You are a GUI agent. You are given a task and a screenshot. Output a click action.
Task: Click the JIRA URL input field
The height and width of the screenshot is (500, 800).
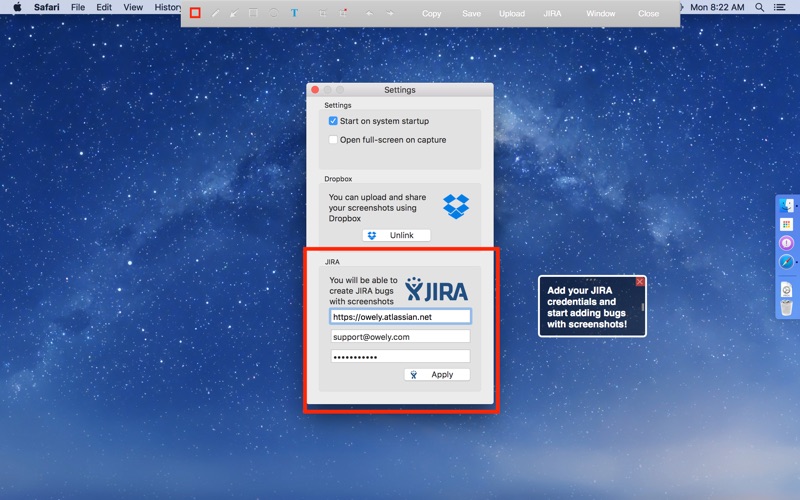click(x=400, y=316)
